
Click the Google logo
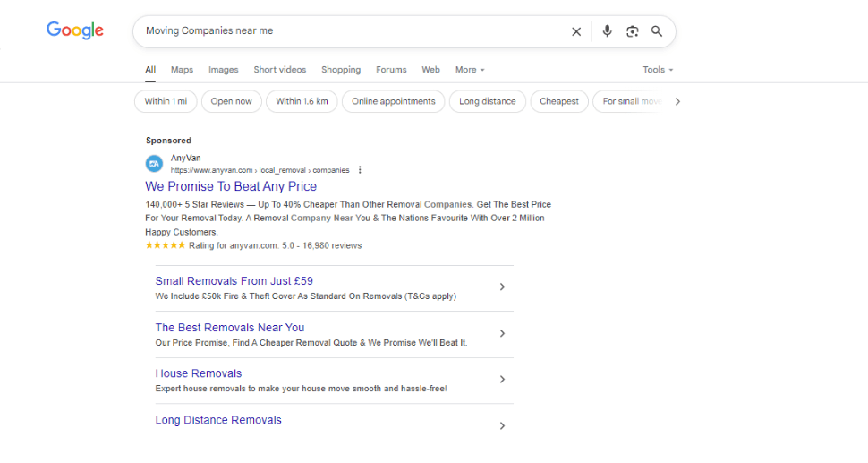(75, 30)
